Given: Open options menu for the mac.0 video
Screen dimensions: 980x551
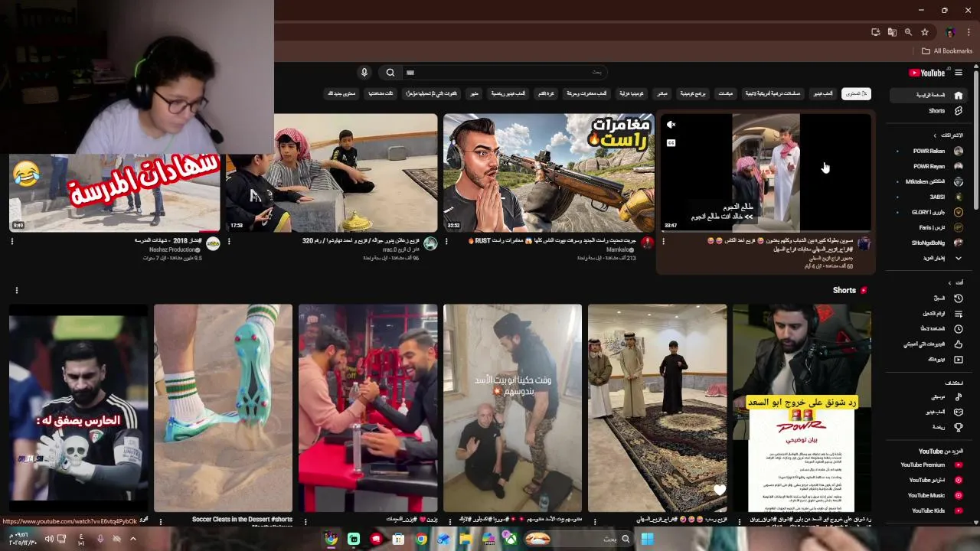Looking at the screenshot, I should 229,241.
